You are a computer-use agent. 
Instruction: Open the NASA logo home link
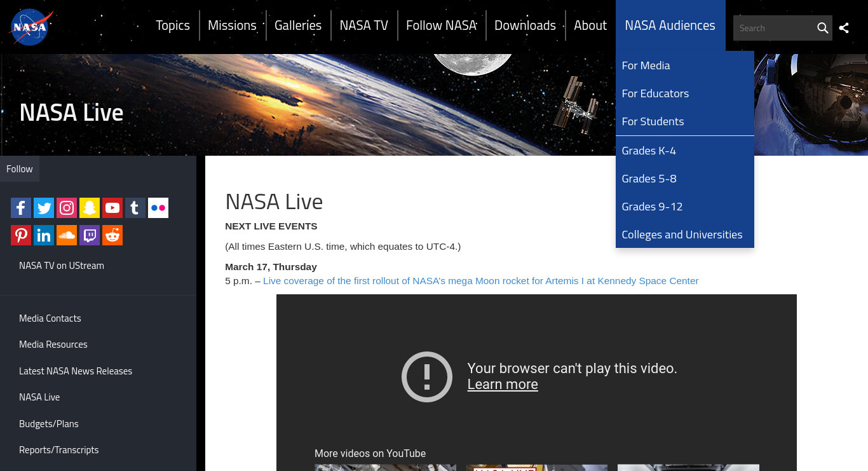pos(31,27)
